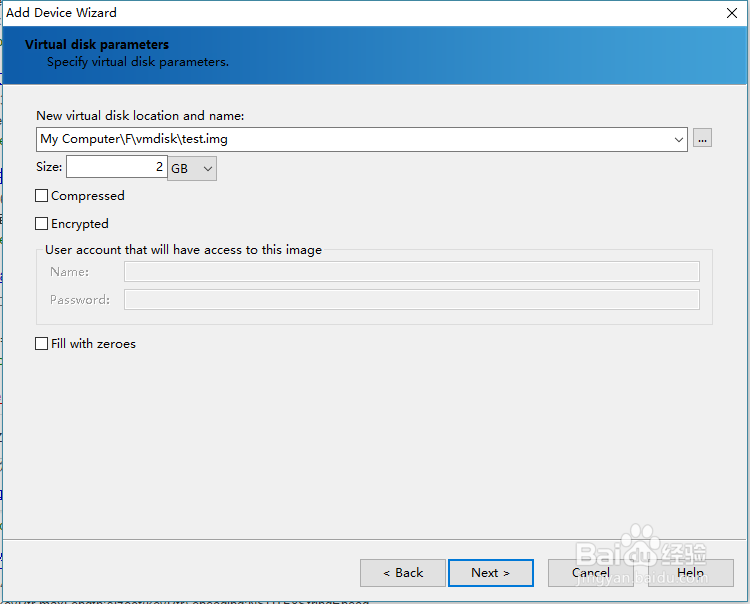Go back with the < Back button
Viewport: 750px width, 604px height.
[403, 573]
